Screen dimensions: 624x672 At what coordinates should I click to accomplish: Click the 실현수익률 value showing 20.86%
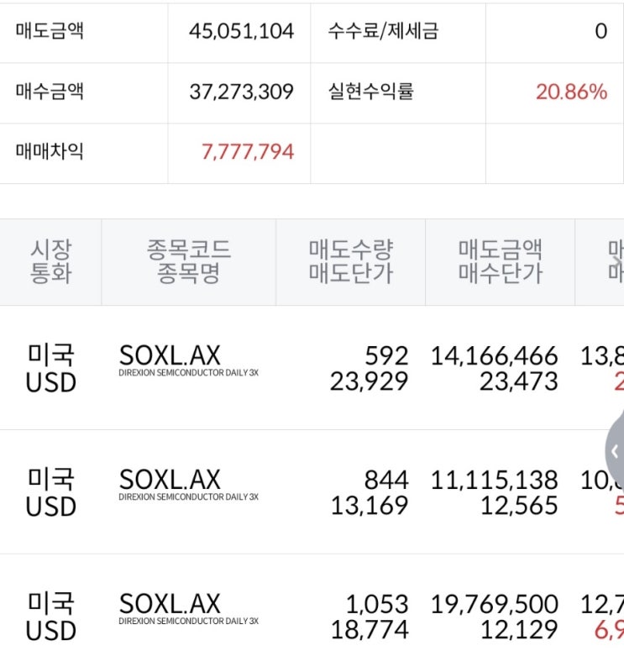tap(571, 92)
